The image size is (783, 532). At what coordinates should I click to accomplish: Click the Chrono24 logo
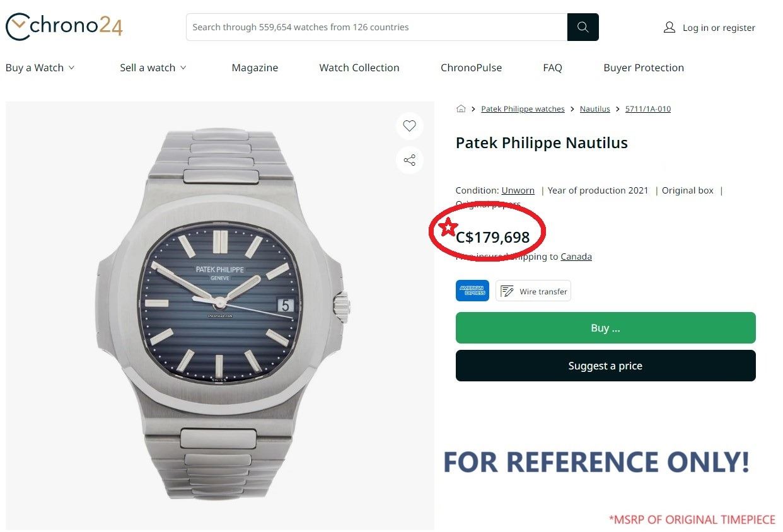tap(64, 26)
